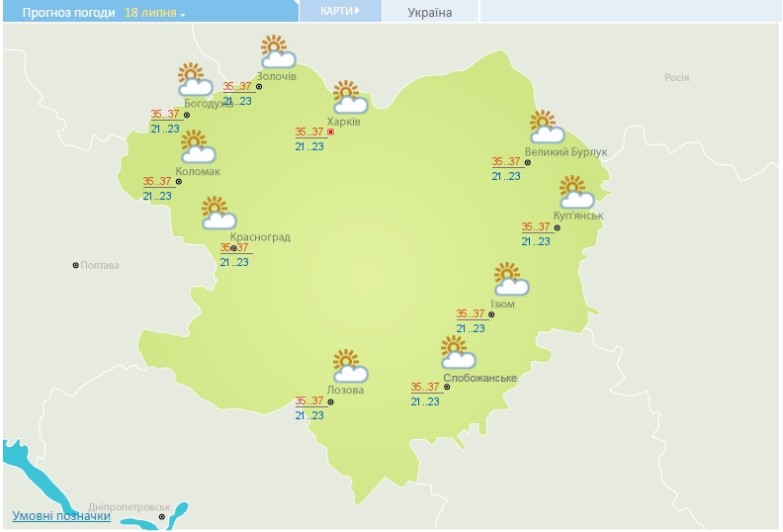Open the date dropdown showing 18 липня
783x532 pixels.
coord(154,13)
